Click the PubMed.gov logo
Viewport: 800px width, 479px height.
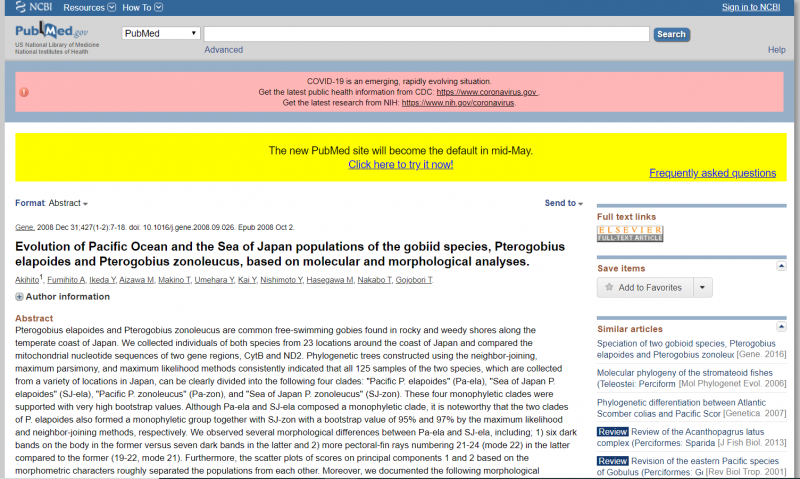[x=50, y=35]
